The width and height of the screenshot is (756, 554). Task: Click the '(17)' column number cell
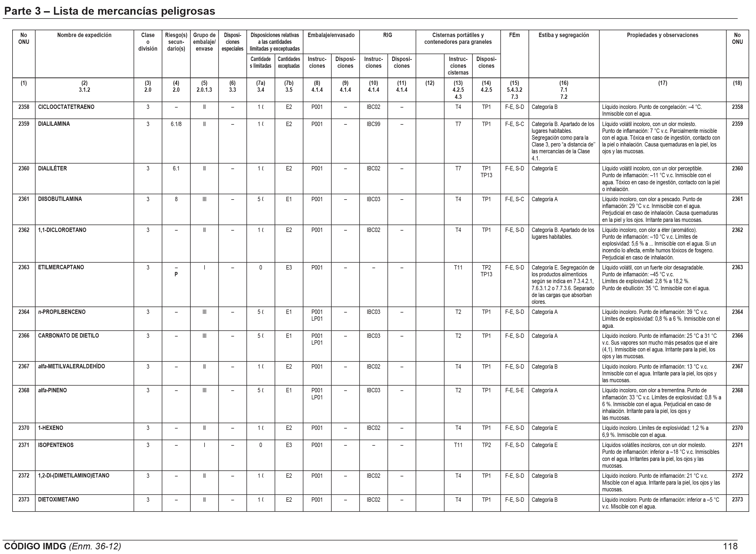(x=662, y=83)
